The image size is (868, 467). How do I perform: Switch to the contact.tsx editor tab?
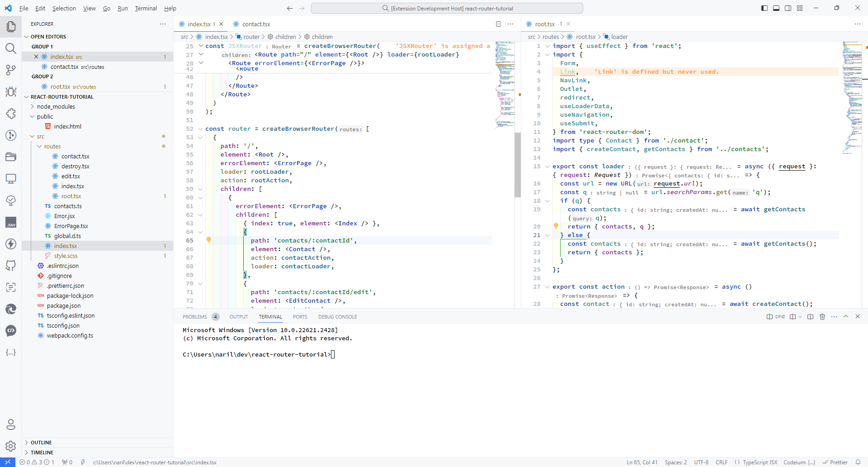coord(255,24)
